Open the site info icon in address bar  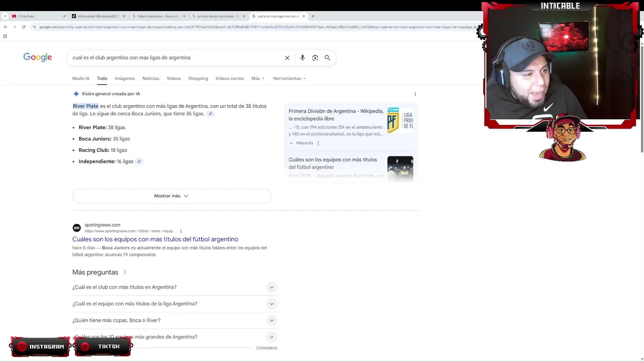point(34,27)
